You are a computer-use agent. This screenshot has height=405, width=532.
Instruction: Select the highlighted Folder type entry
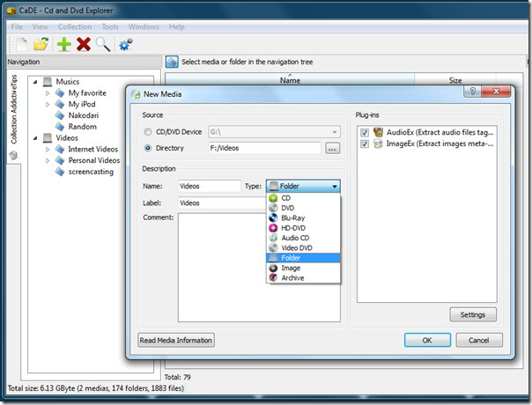(x=303, y=258)
